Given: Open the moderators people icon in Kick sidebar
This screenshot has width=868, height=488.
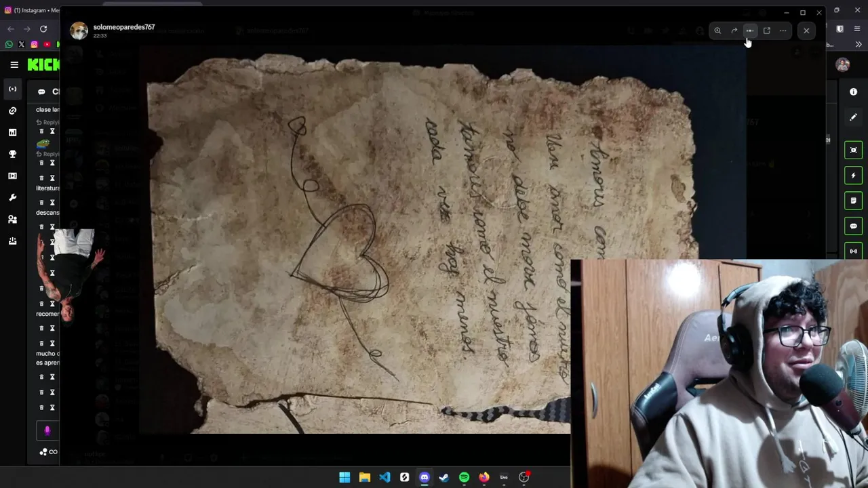Looking at the screenshot, I should tap(12, 219).
